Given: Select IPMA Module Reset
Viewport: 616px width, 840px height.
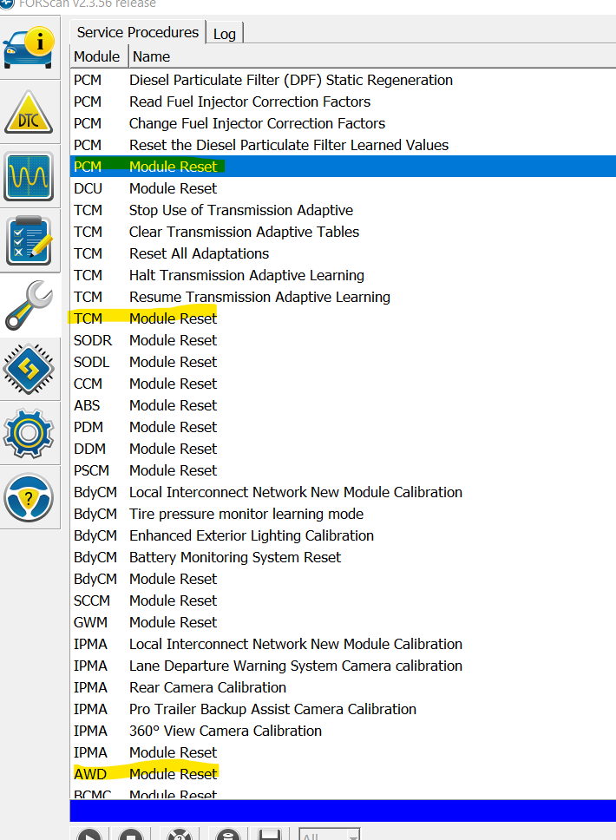Looking at the screenshot, I should (343, 752).
